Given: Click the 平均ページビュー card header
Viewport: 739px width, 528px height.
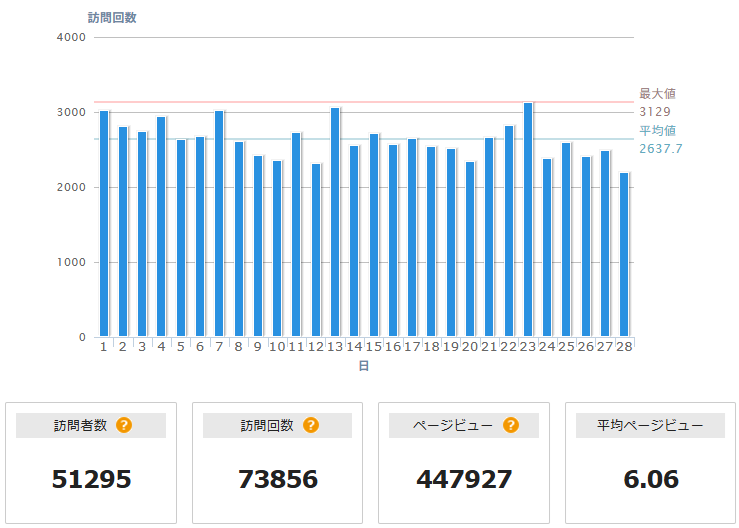Looking at the screenshot, I should tap(650, 425).
